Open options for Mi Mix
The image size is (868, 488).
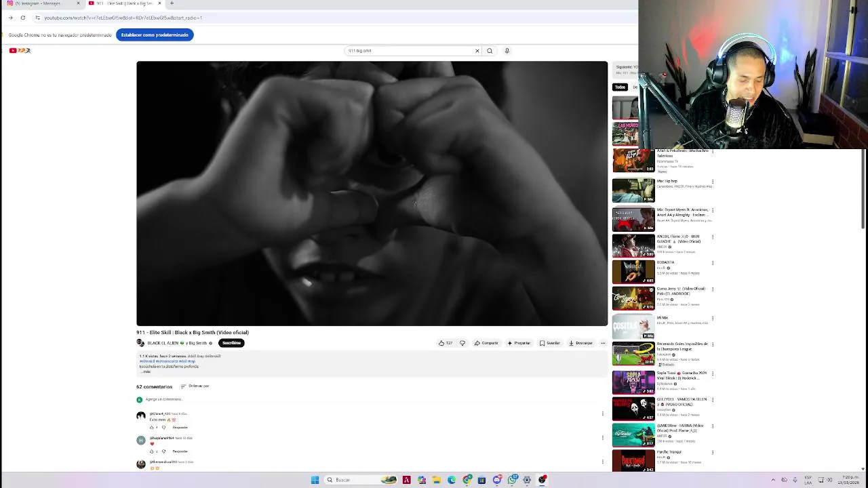point(713,319)
